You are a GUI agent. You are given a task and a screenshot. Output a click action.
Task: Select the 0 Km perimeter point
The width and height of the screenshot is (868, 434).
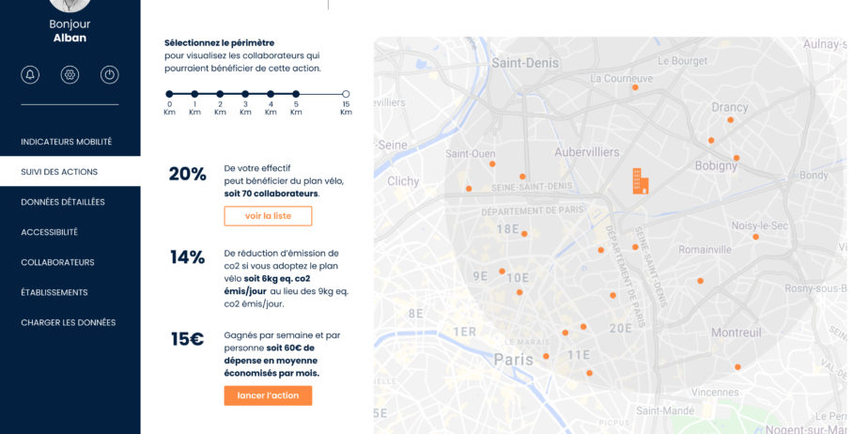[169, 94]
